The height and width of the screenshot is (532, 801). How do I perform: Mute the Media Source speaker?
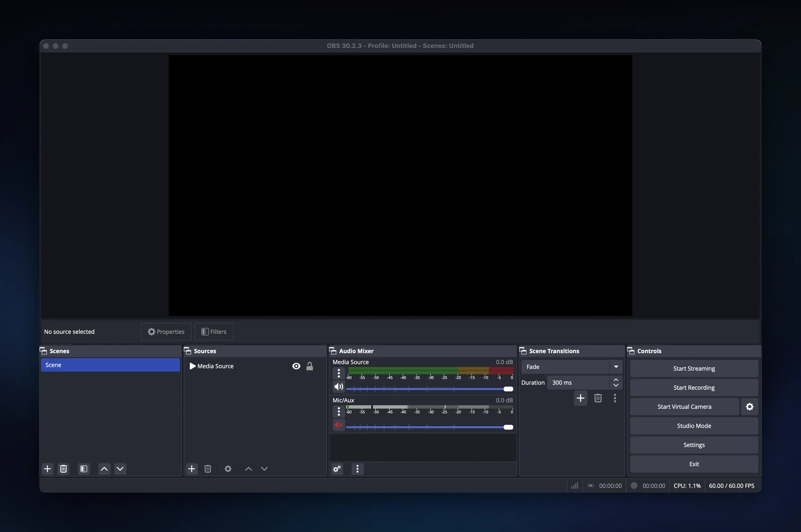(x=339, y=387)
